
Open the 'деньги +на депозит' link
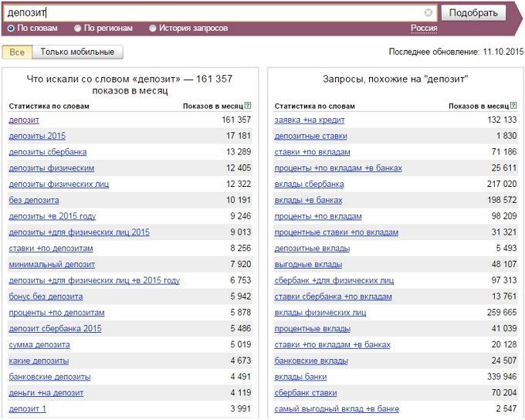coord(46,393)
